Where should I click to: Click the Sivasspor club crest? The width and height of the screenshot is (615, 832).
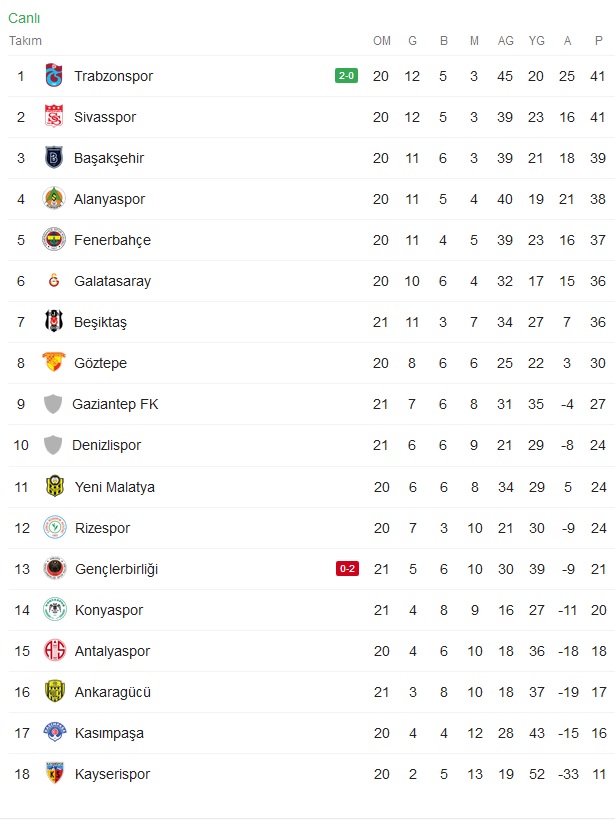pyautogui.click(x=54, y=117)
